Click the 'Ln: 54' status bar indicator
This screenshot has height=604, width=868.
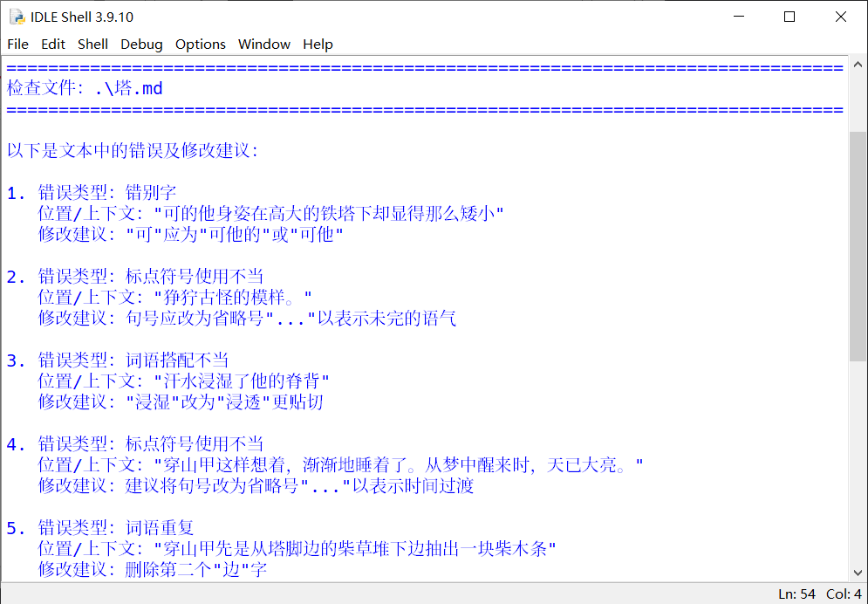pyautogui.click(x=796, y=594)
